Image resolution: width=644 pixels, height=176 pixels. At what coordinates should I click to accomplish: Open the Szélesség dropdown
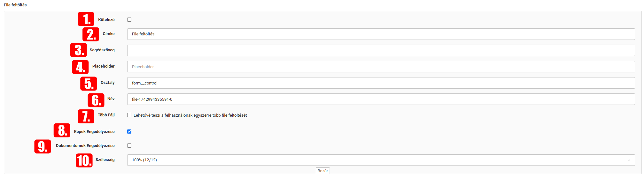click(380, 160)
